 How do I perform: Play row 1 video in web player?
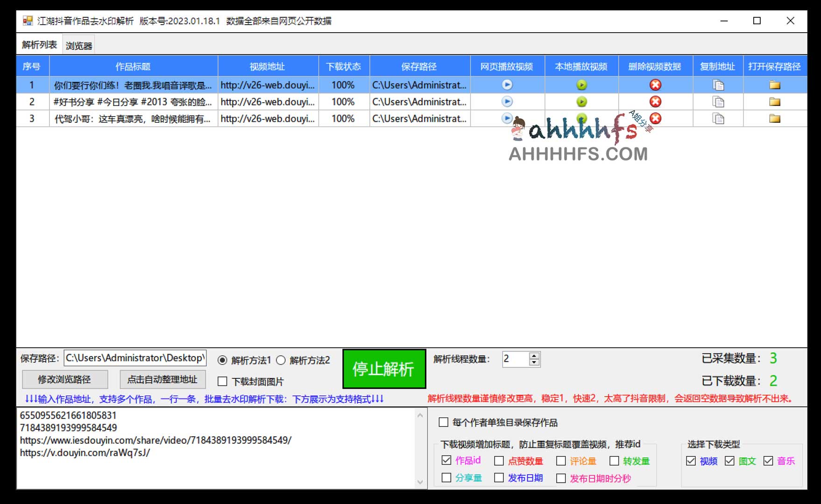[507, 85]
